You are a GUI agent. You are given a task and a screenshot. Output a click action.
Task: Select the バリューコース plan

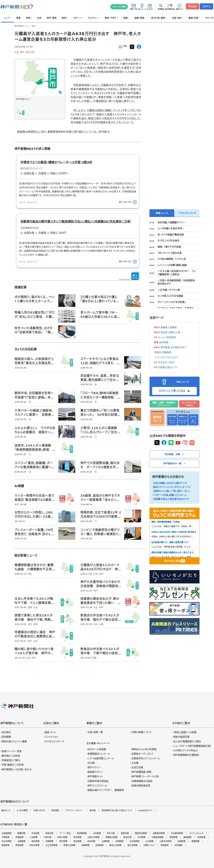coord(172,419)
